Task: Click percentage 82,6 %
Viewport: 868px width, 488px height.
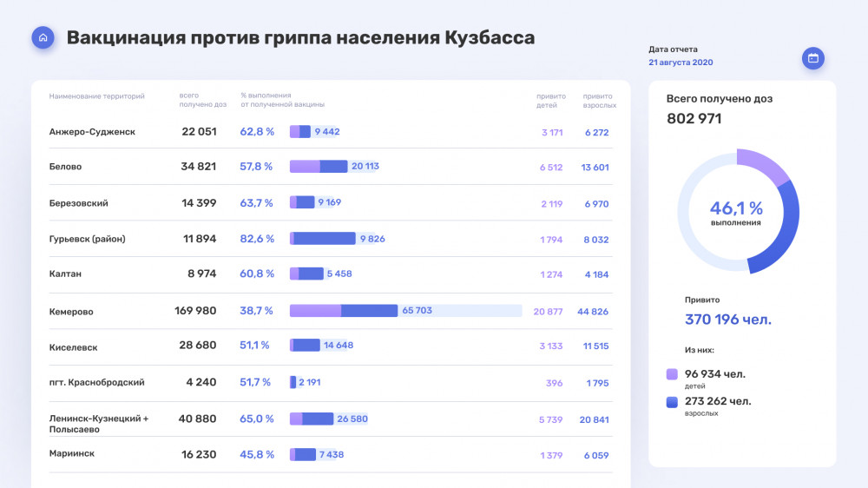Action: click(257, 239)
